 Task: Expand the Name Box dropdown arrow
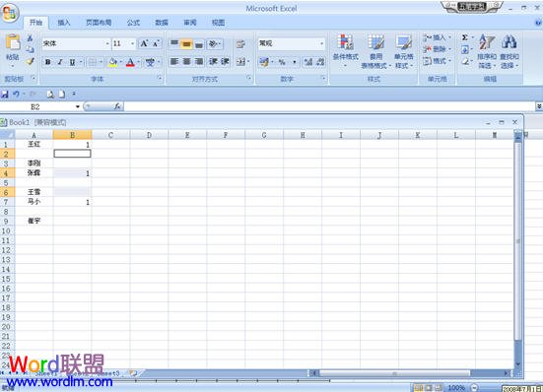78,106
